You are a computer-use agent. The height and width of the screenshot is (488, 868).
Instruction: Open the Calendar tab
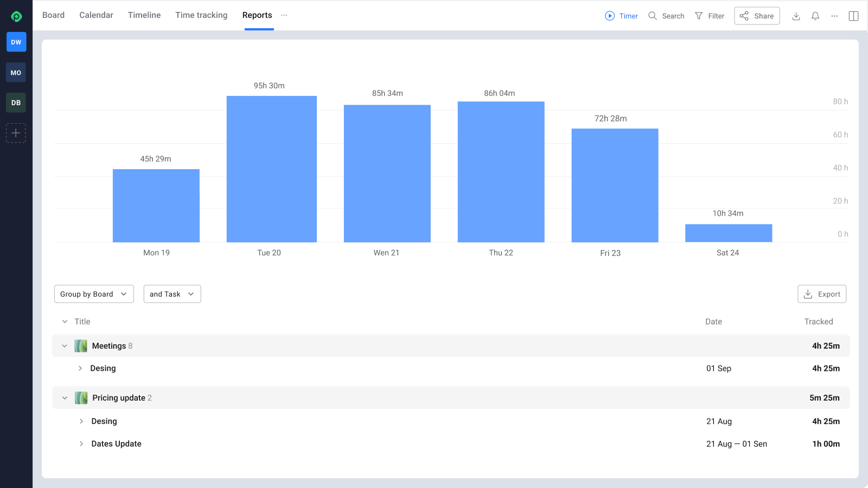coord(96,15)
